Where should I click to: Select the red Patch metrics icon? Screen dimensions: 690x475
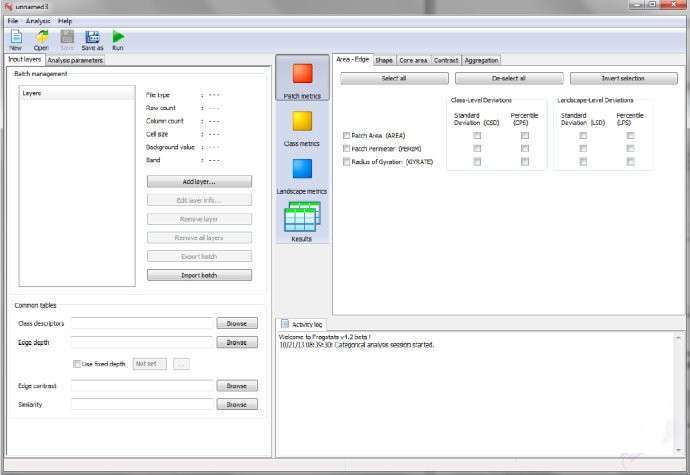coord(302,74)
